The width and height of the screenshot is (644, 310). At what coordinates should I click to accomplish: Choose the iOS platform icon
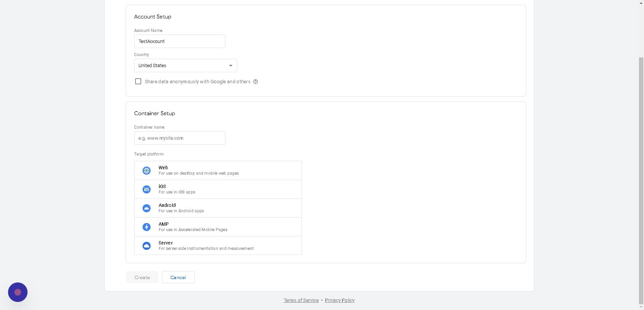[147, 189]
